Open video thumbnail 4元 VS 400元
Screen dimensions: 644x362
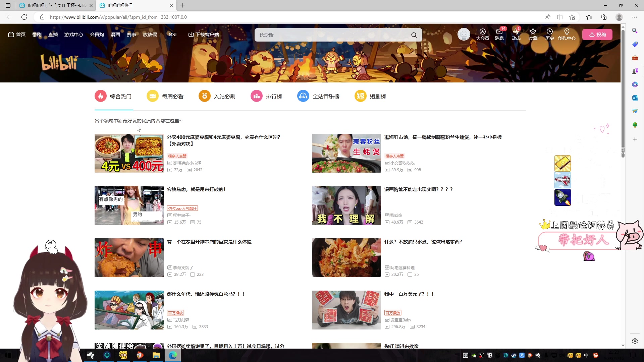[x=129, y=153]
